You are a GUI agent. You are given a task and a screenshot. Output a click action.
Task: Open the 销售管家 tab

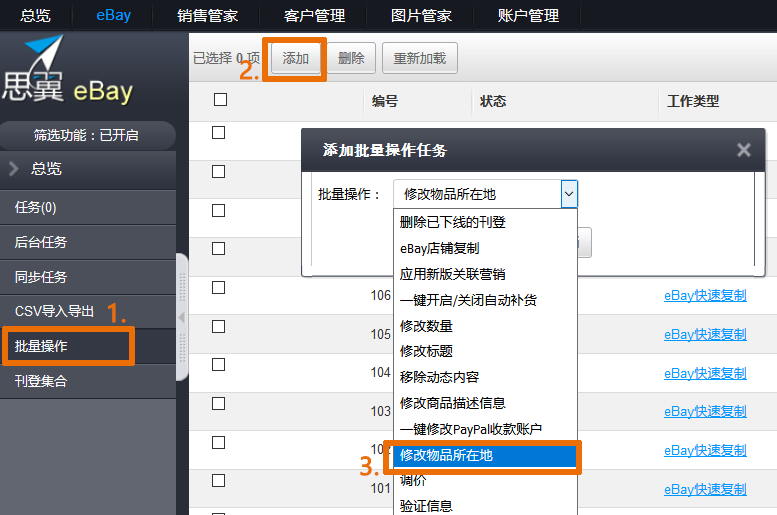click(207, 15)
